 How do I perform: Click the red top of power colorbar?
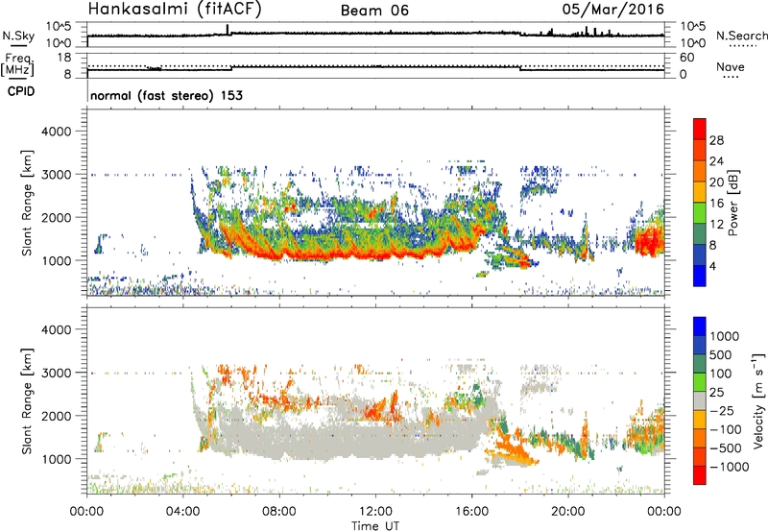tap(700, 127)
